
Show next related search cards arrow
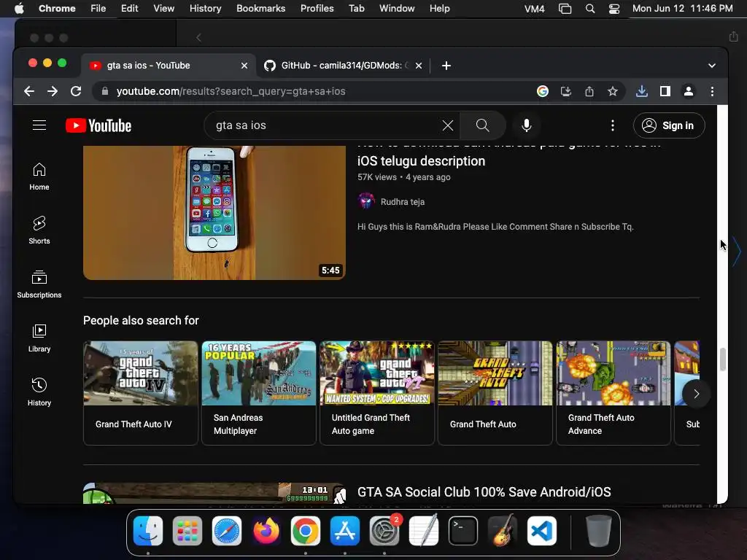coord(696,393)
